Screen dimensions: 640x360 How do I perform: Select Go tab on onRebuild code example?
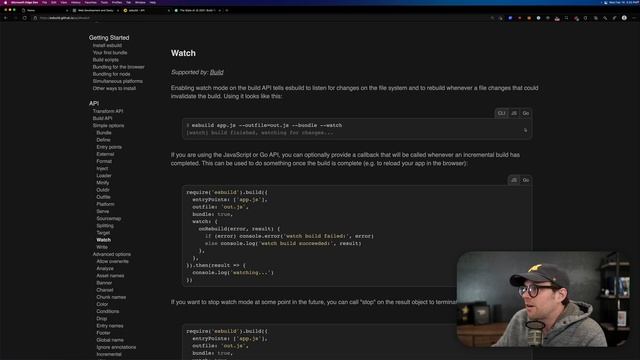pos(526,180)
